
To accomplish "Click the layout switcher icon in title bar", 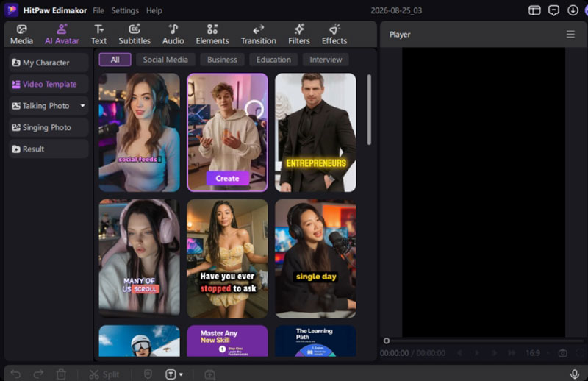I will pos(534,10).
